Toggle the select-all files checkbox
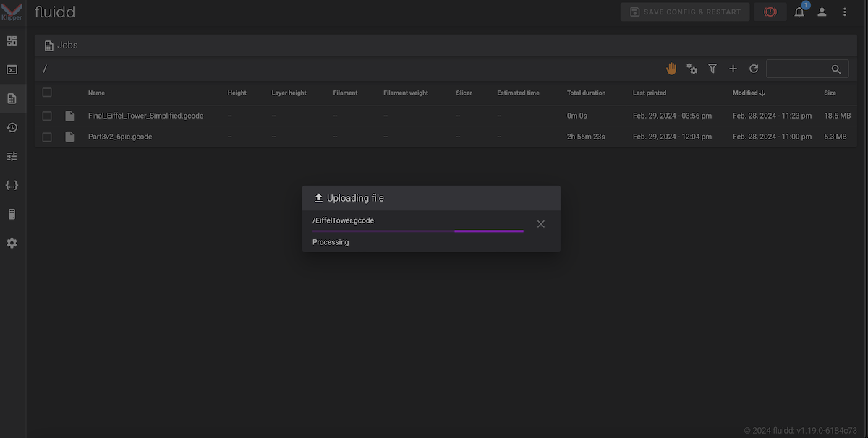This screenshot has width=868, height=438. (x=47, y=93)
